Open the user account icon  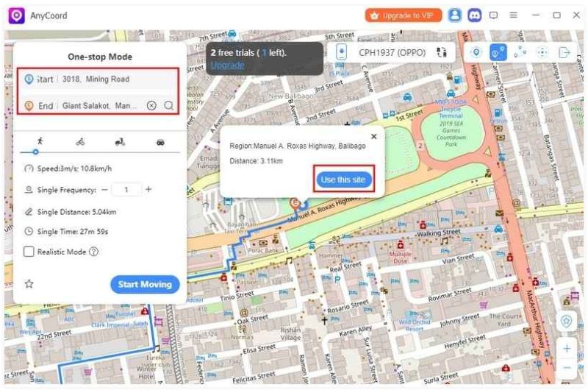pos(456,15)
